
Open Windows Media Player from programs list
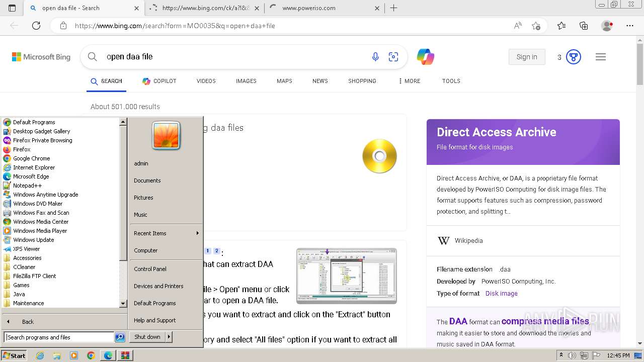point(40,231)
